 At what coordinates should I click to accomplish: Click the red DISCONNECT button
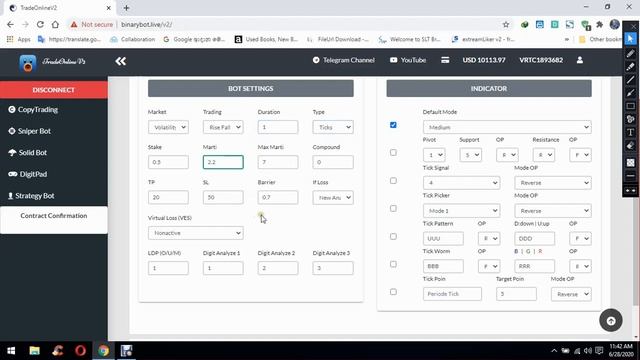coord(53,90)
